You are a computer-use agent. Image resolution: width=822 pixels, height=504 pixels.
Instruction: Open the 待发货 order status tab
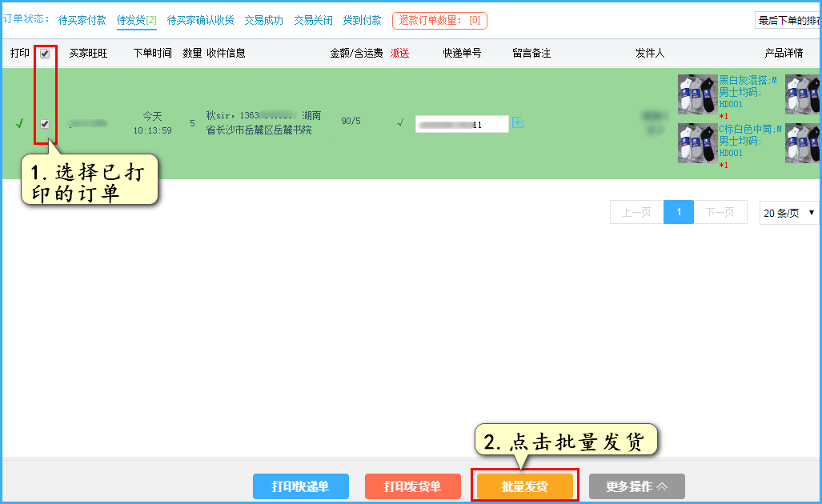tap(136, 20)
